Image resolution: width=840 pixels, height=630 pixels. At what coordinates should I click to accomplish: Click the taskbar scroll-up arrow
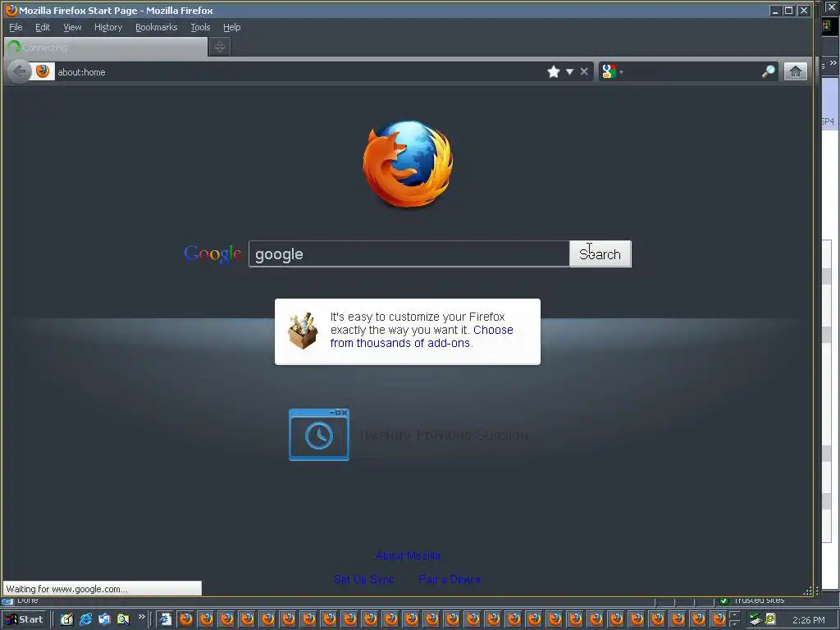pos(734,614)
